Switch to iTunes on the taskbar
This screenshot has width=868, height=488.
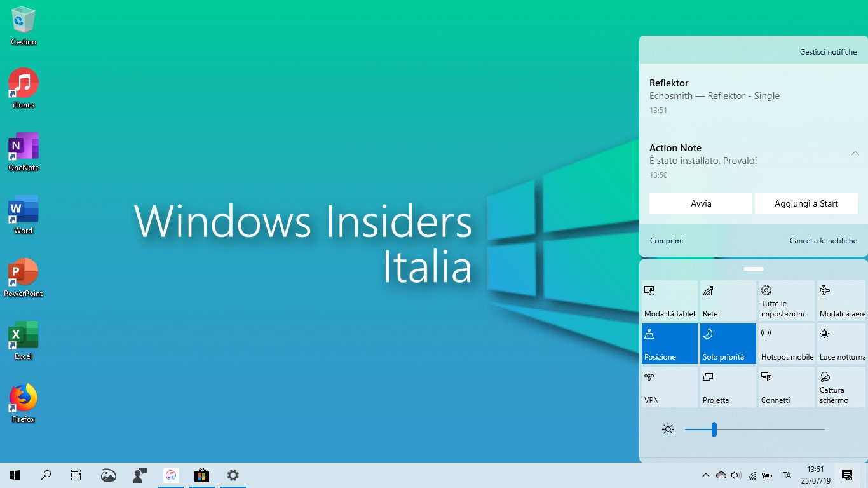171,475
